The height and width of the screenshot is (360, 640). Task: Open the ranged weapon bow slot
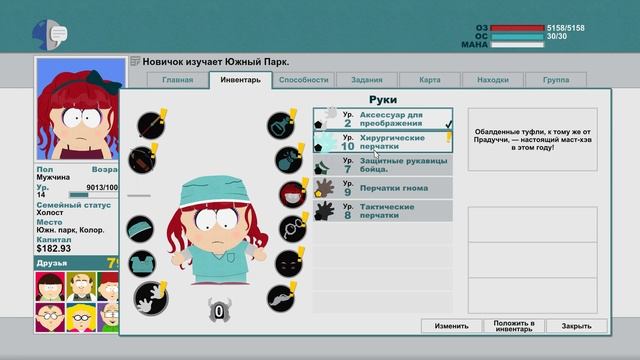[x=142, y=160]
